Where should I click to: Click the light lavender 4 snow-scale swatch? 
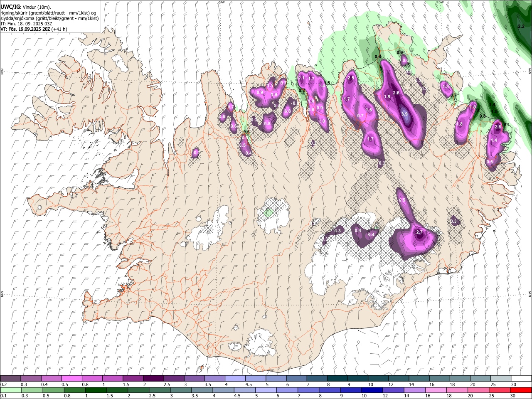tap(235, 379)
